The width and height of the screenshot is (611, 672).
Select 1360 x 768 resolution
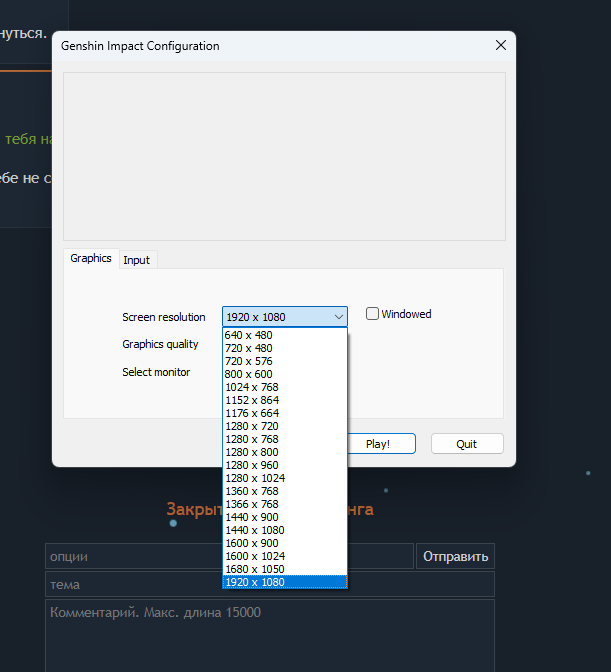click(285, 491)
